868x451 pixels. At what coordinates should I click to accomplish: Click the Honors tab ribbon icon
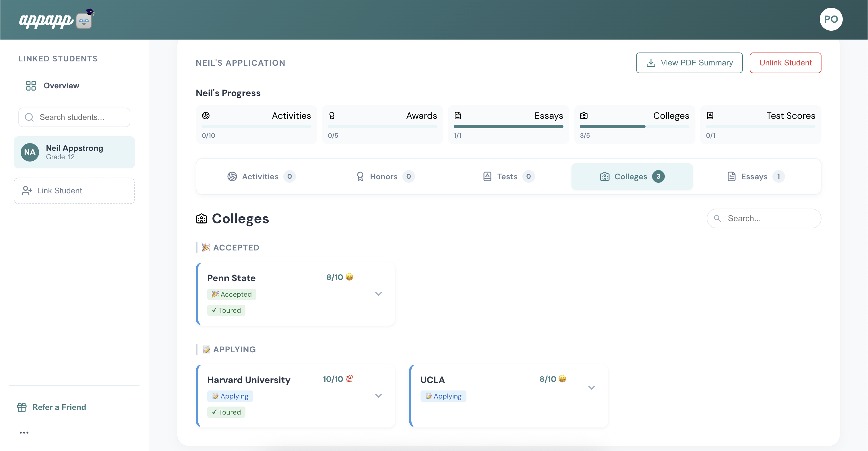coord(360,176)
